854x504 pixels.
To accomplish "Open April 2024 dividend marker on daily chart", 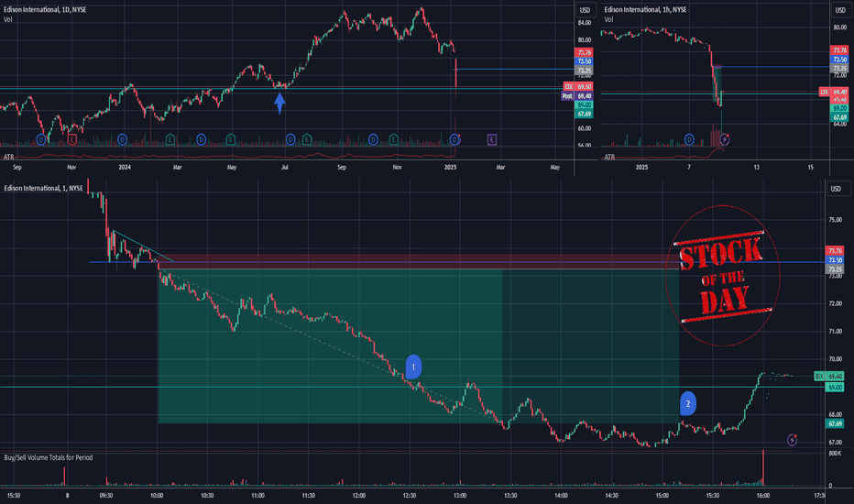I will (x=202, y=139).
